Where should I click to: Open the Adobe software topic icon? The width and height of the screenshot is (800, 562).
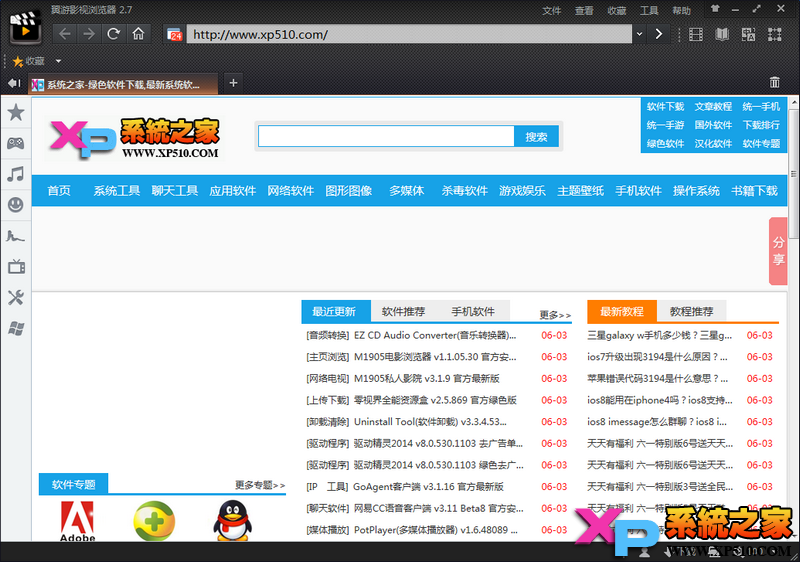click(x=77, y=521)
